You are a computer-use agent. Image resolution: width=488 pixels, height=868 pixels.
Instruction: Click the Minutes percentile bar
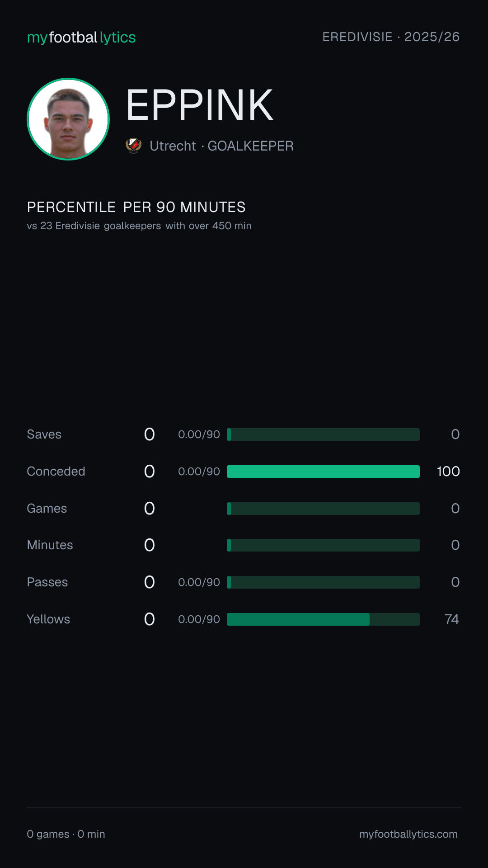click(323, 545)
